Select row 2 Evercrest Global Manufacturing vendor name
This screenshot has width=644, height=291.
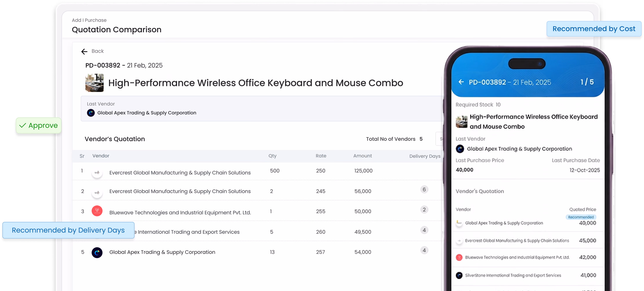point(180,191)
